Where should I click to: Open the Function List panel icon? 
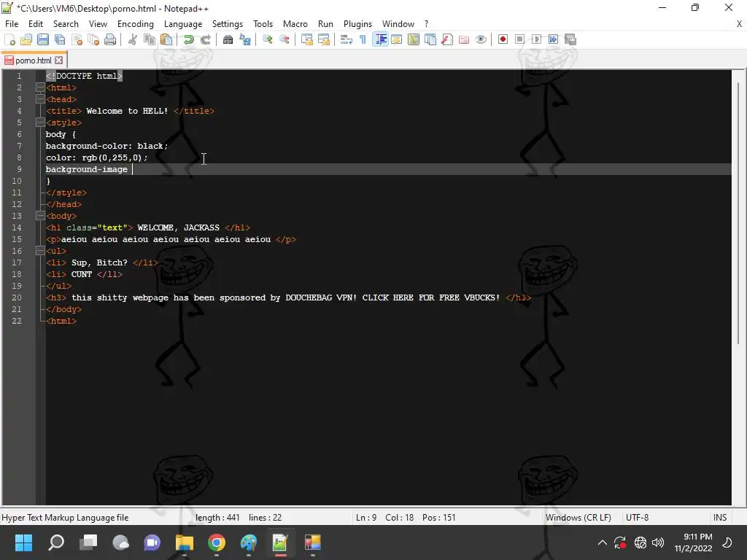[447, 39]
